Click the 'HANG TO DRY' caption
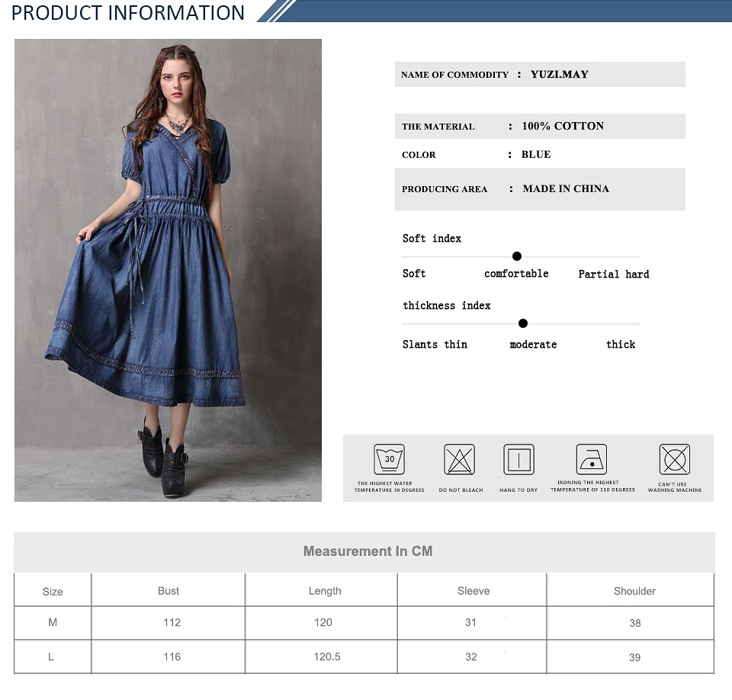The image size is (732, 700). tap(518, 490)
